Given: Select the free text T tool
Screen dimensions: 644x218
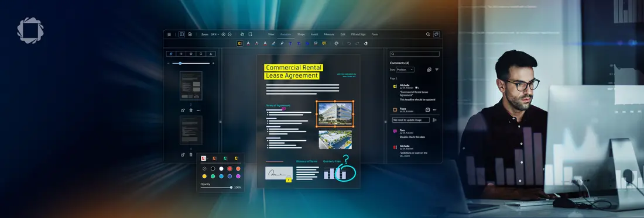Looking at the screenshot, I should point(290,43).
